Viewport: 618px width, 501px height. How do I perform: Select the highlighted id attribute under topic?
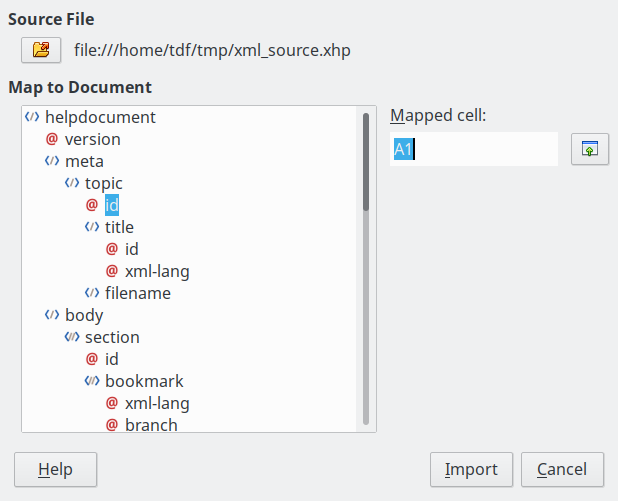(112, 205)
